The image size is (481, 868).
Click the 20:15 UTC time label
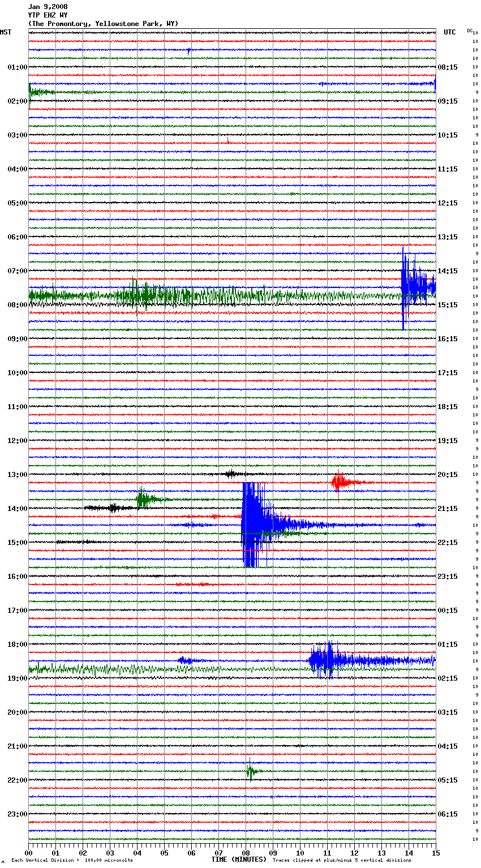point(448,475)
